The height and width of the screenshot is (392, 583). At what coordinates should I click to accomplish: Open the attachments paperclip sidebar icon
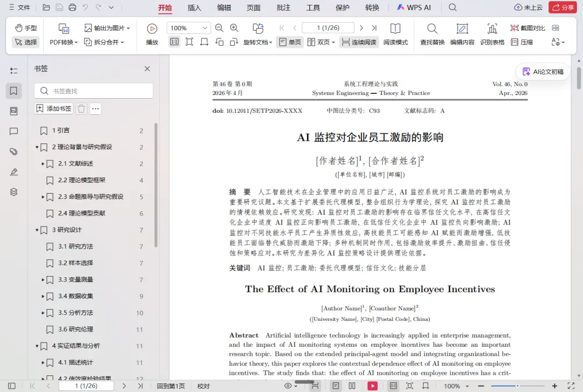pos(13,152)
